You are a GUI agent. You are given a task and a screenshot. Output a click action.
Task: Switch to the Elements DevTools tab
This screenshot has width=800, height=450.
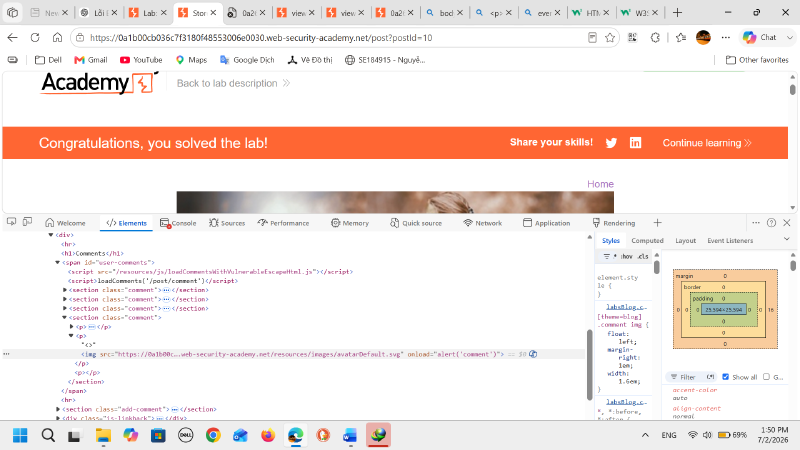pos(126,223)
